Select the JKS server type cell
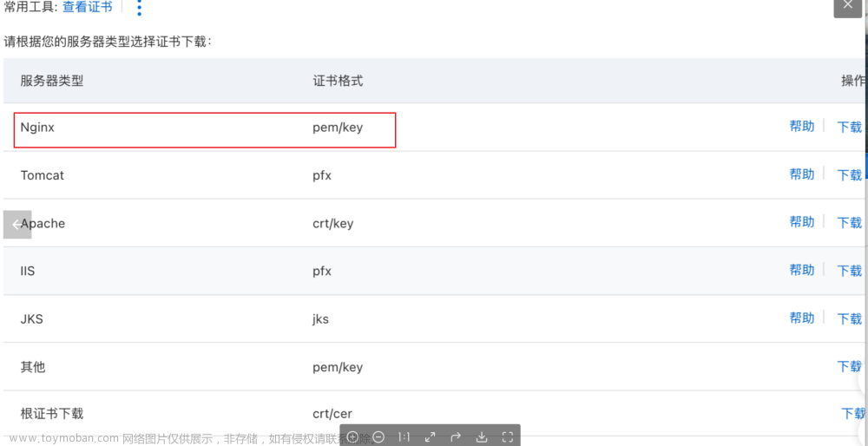This screenshot has width=868, height=446. (31, 319)
